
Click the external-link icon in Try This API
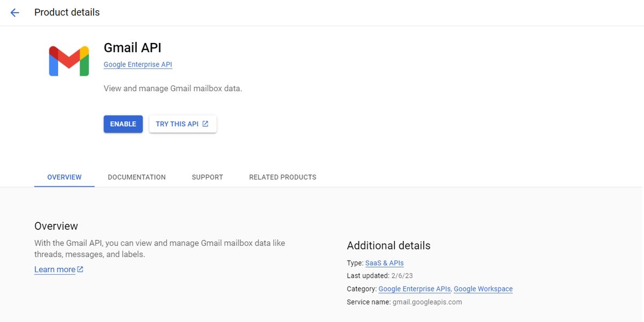tap(206, 124)
